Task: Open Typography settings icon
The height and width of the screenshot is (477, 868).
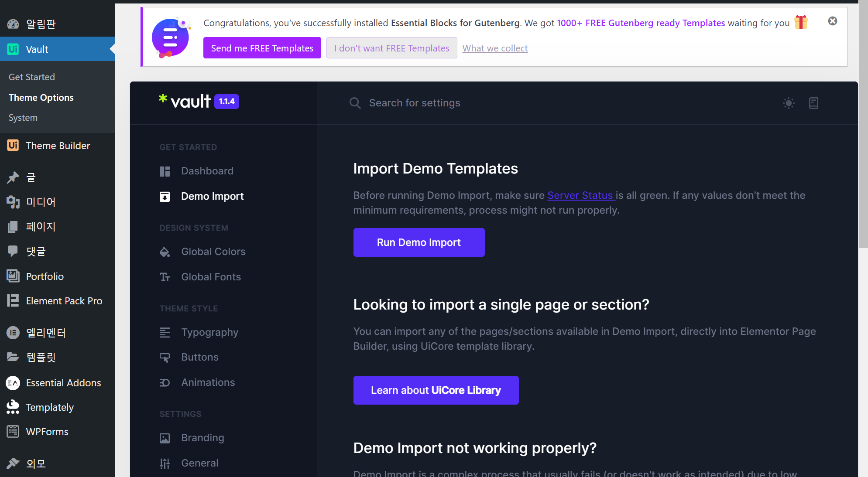Action: point(165,333)
